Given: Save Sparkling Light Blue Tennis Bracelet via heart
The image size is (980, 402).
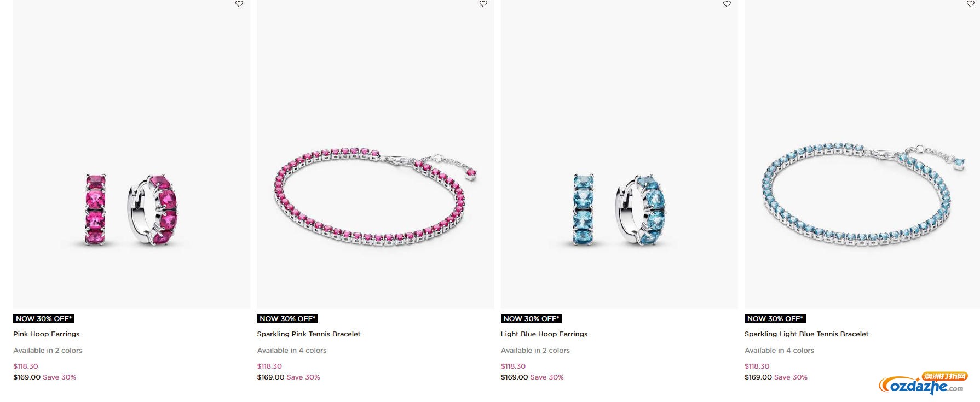Looking at the screenshot, I should (x=970, y=3).
